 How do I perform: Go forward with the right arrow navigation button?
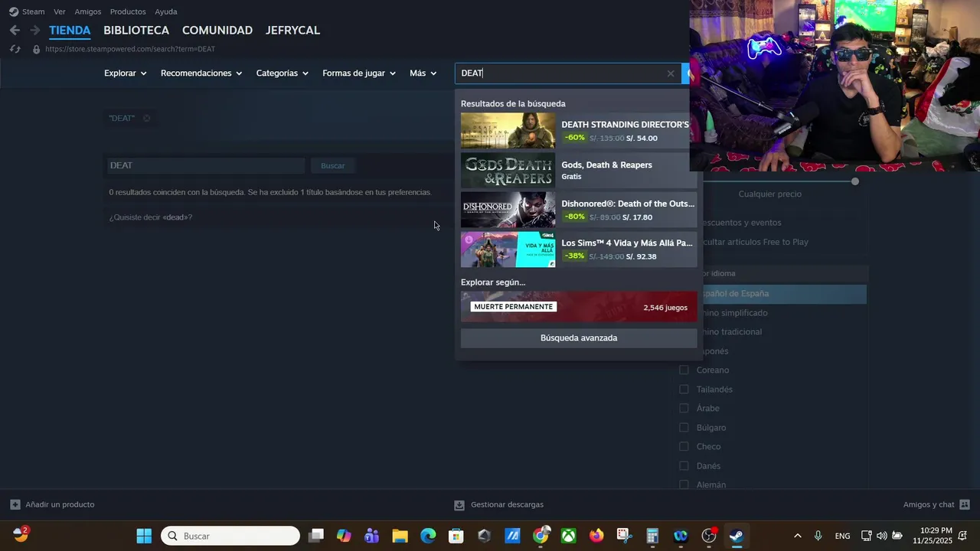coord(34,31)
